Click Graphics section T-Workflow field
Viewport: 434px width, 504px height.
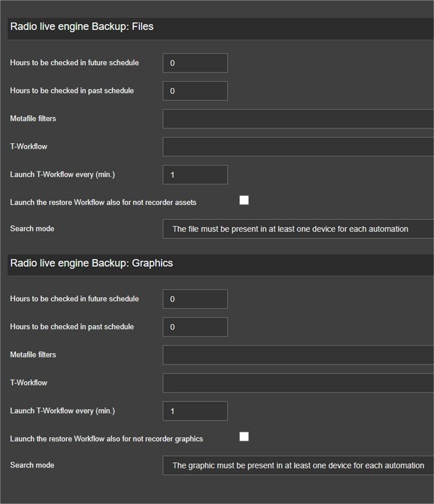[298, 383]
